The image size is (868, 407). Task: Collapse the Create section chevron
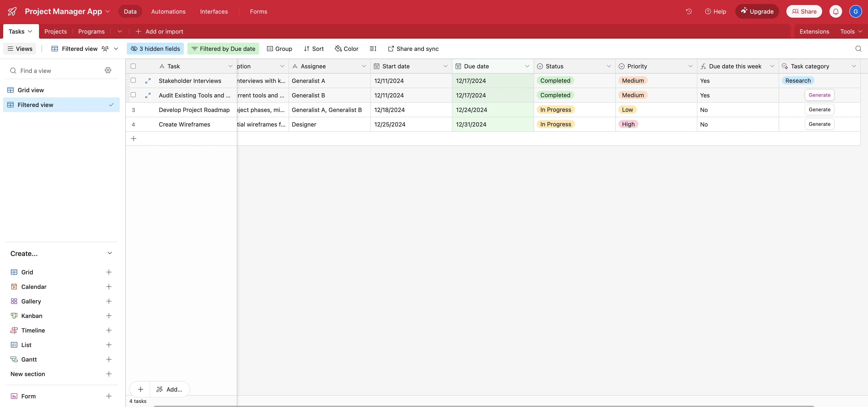click(x=110, y=253)
